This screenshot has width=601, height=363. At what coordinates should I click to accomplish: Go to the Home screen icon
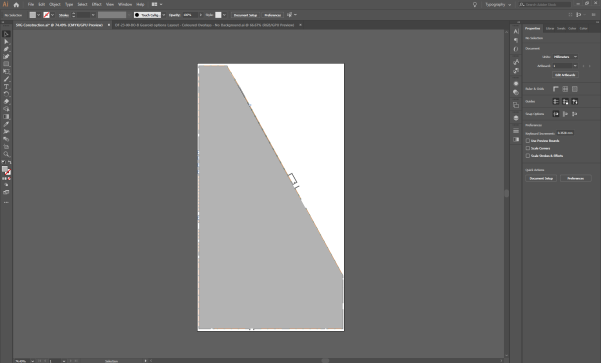point(16,5)
